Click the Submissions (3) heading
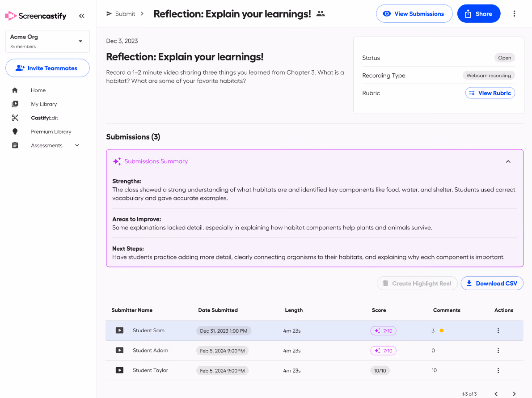 pyautogui.click(x=133, y=137)
